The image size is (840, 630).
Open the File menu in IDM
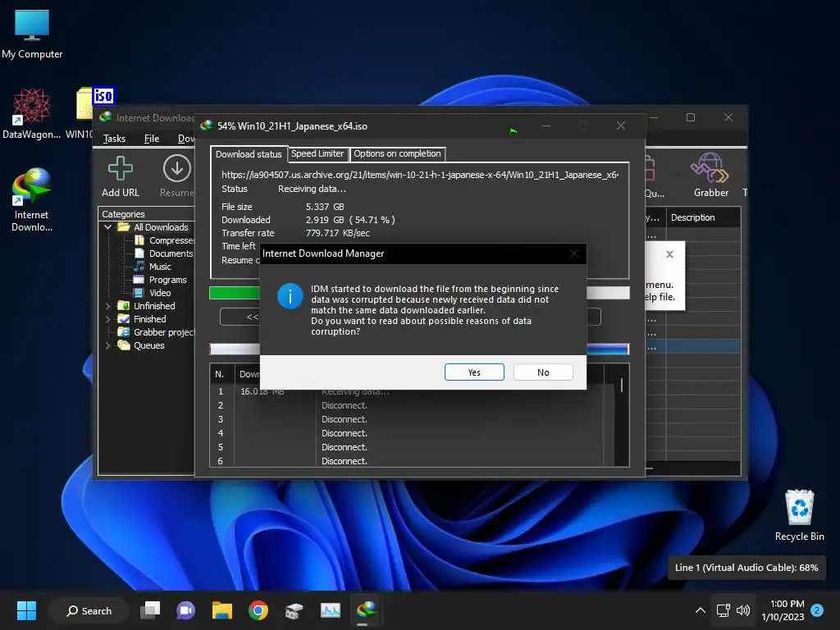point(152,139)
